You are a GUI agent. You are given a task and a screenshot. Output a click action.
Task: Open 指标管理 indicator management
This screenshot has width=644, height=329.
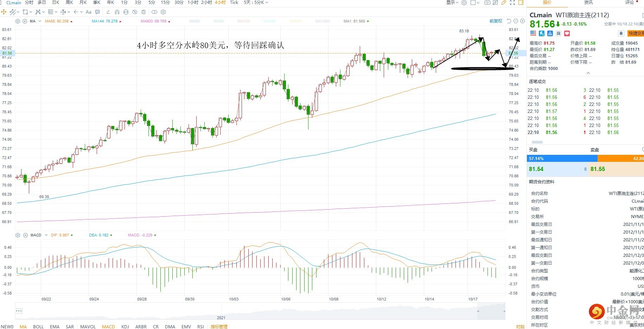[x=219, y=327]
